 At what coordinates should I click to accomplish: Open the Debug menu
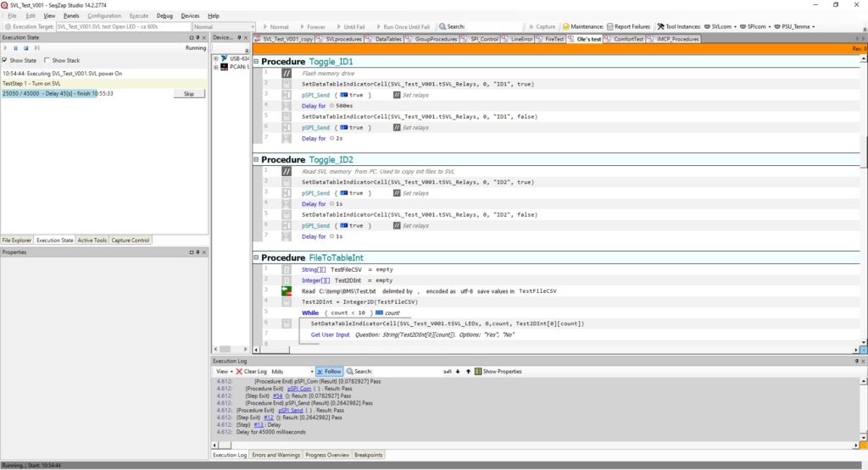[x=164, y=15]
